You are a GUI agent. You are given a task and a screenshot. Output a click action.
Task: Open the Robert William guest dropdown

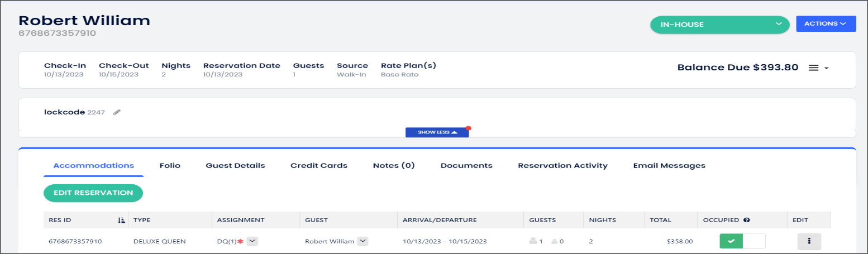tap(363, 241)
